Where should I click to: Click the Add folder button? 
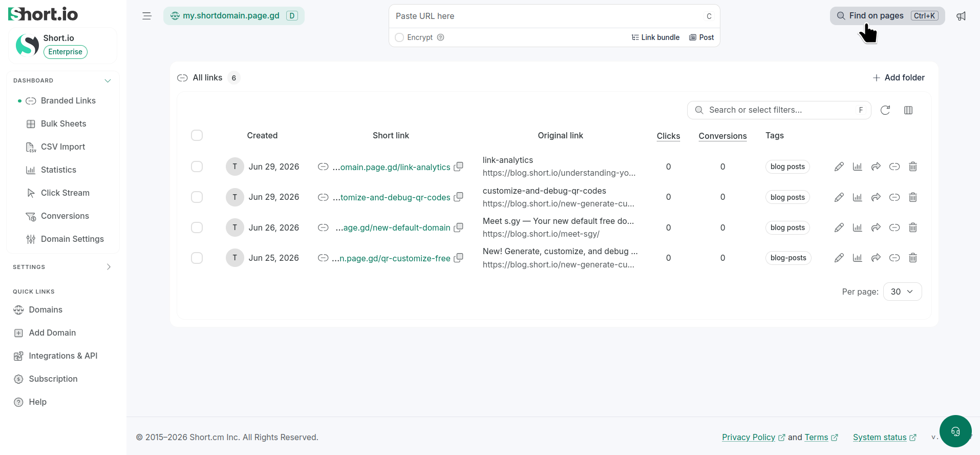coord(899,78)
